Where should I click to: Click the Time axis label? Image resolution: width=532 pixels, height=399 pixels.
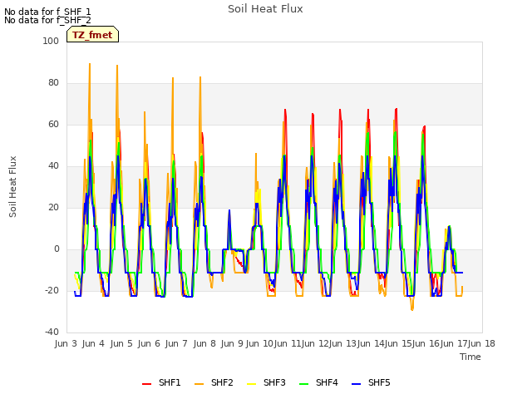470,357
